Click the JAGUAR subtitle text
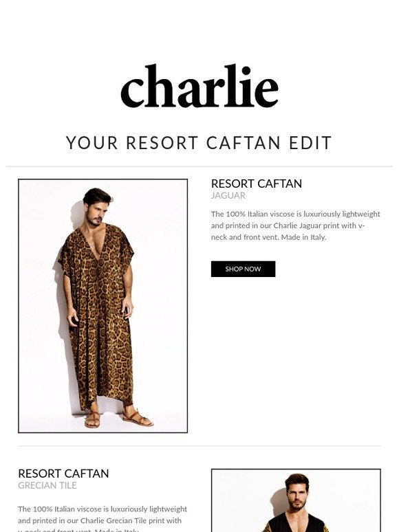The height and width of the screenshot is (532, 399). (228, 196)
